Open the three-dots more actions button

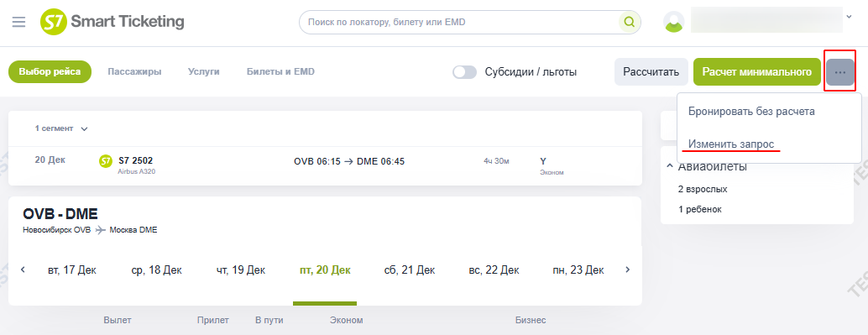click(839, 72)
